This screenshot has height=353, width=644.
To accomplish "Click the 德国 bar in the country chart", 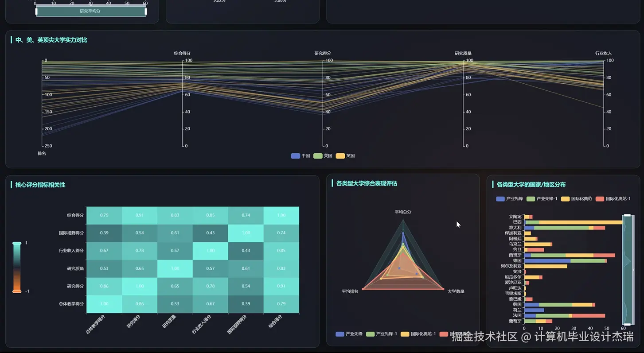I will point(566,261).
